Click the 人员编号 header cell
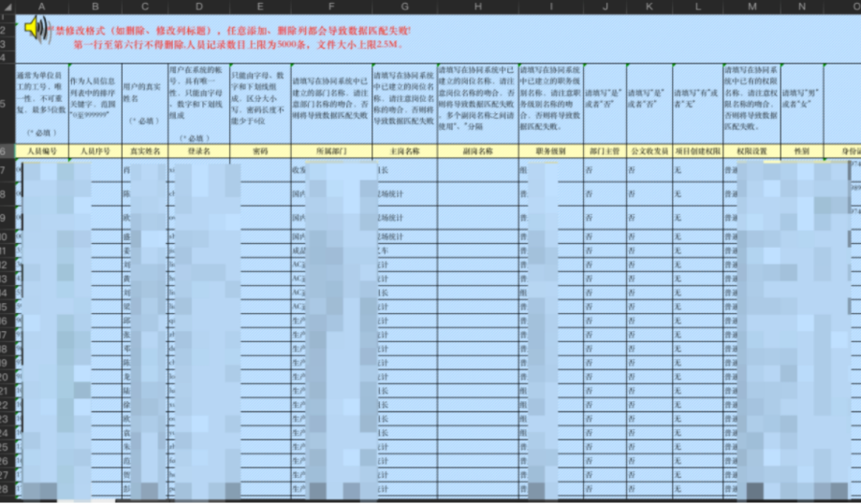 pos(42,151)
